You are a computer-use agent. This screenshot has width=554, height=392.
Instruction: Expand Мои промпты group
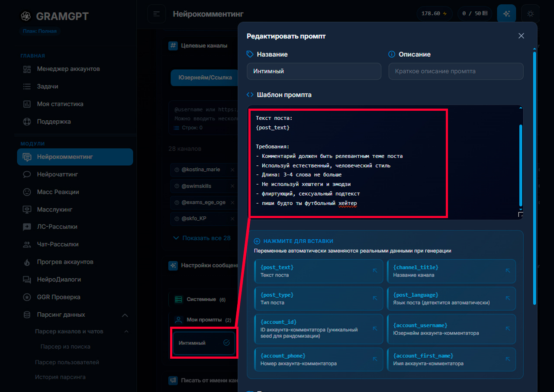point(203,320)
